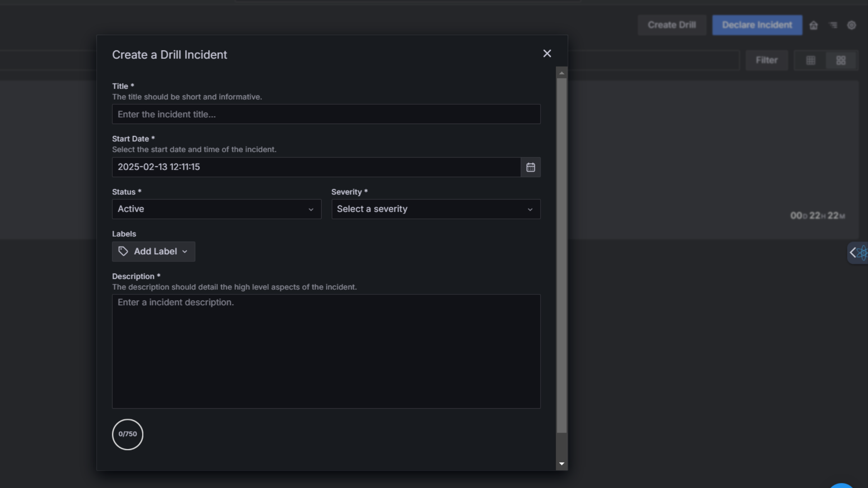Open the Filter menu
This screenshot has width=868, height=488.
point(766,60)
